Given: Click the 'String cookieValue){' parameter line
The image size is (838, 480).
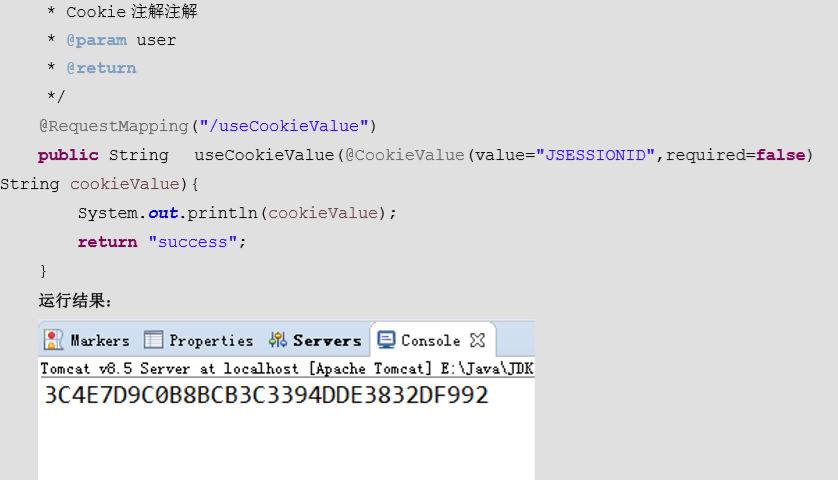Looking at the screenshot, I should (x=99, y=184).
